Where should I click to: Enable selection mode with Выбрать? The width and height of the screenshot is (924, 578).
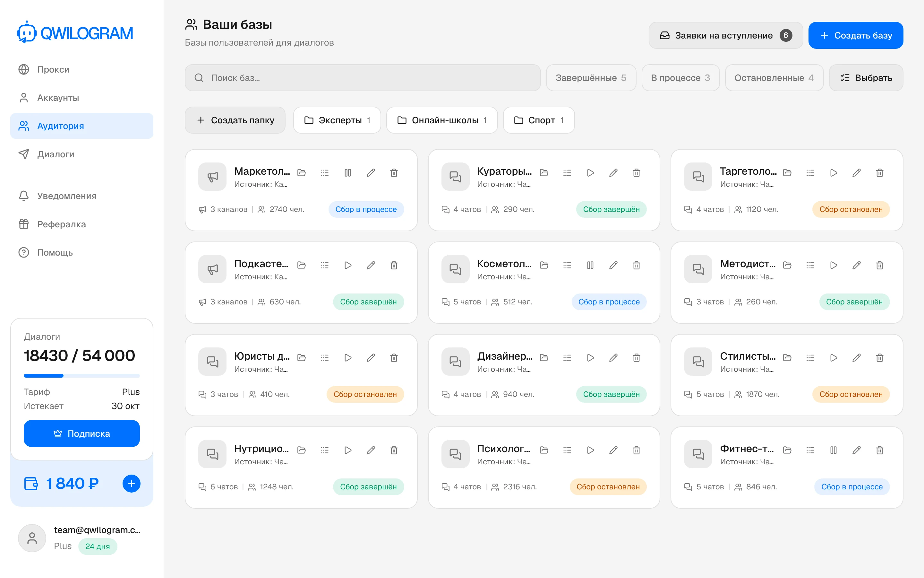pos(866,78)
